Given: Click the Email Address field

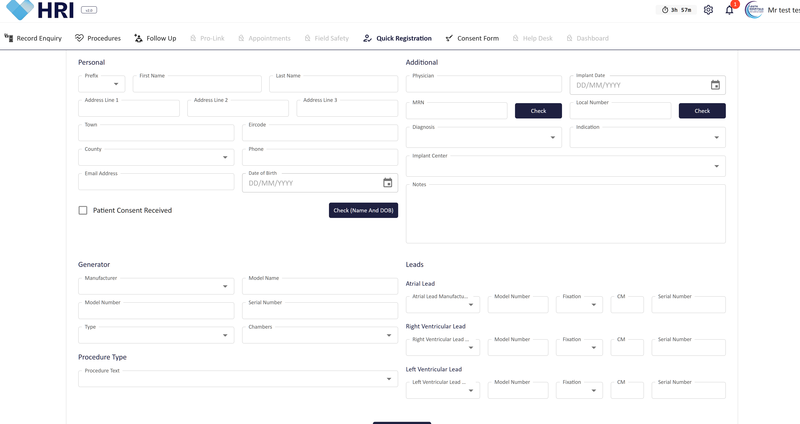Looking at the screenshot, I should click(x=156, y=182).
